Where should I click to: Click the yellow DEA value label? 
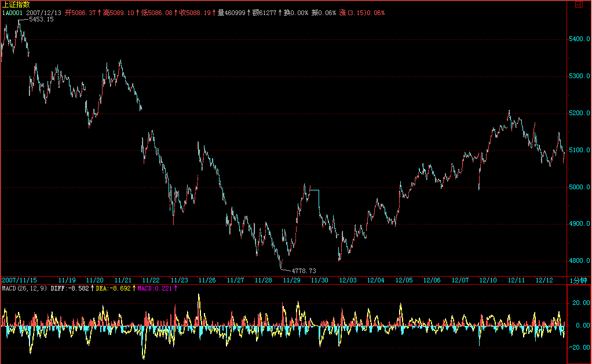click(x=114, y=288)
